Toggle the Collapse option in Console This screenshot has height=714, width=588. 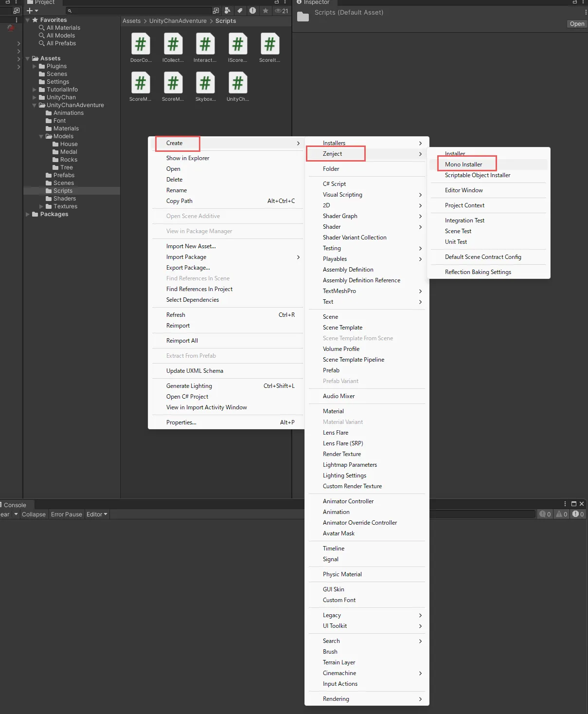click(x=34, y=514)
